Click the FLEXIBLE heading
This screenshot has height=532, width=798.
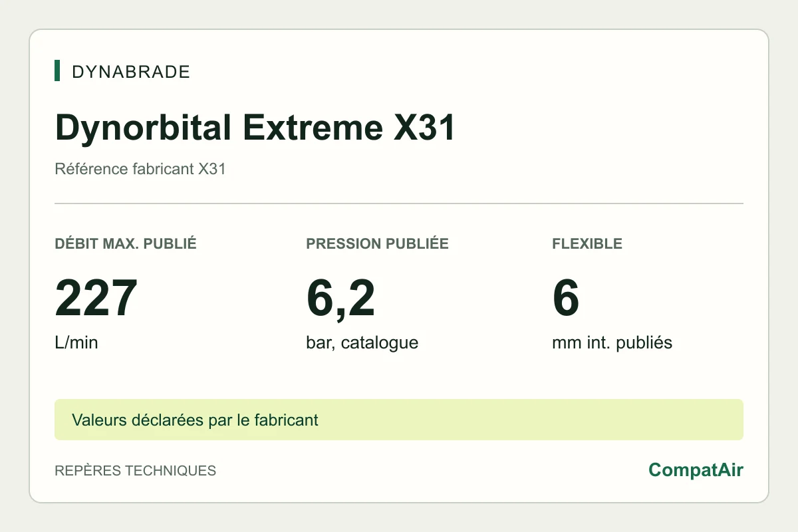coord(587,243)
